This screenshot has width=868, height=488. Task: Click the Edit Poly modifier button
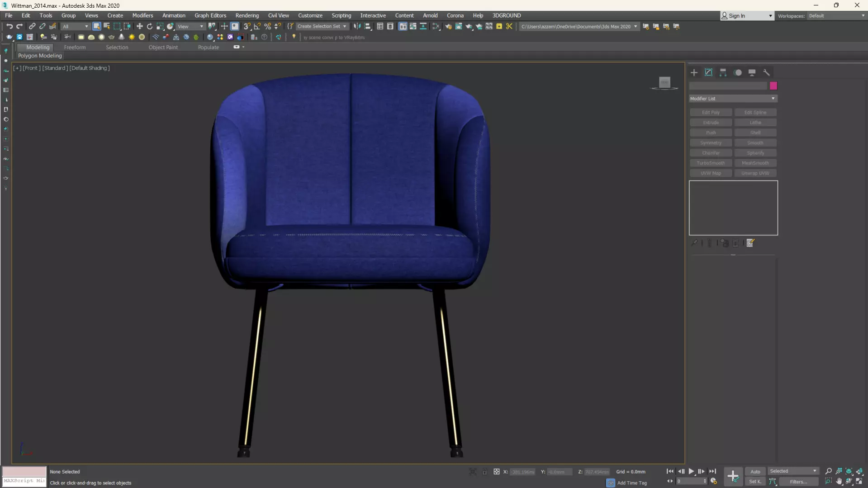711,112
